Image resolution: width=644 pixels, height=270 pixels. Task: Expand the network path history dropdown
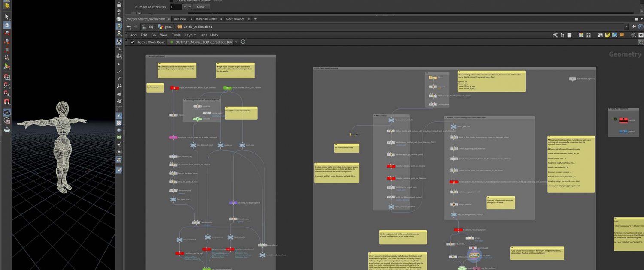[626, 27]
